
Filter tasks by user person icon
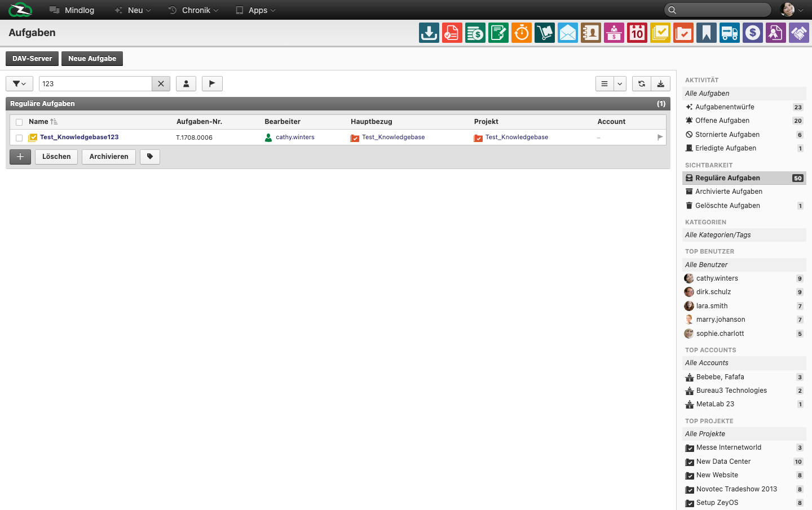coord(186,83)
